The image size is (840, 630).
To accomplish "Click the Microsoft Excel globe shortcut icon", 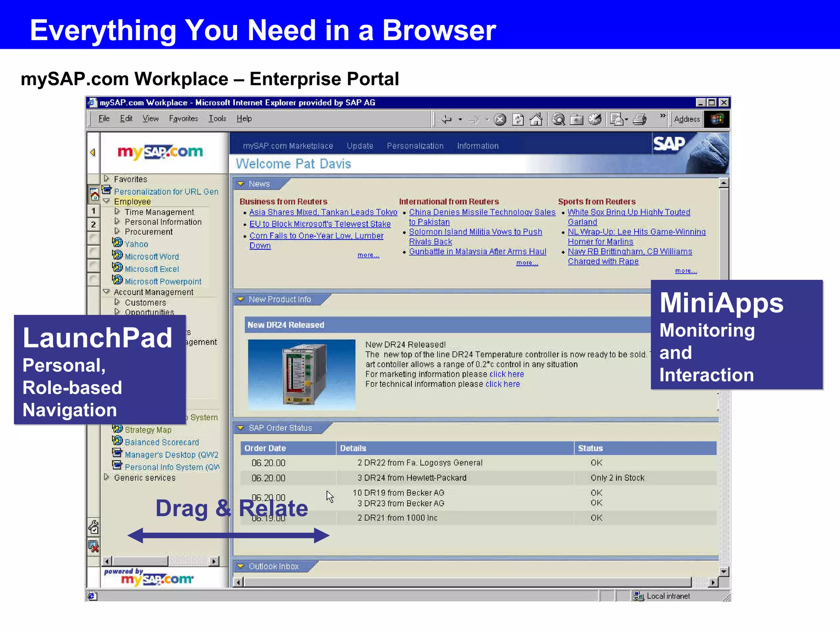I will click(117, 267).
